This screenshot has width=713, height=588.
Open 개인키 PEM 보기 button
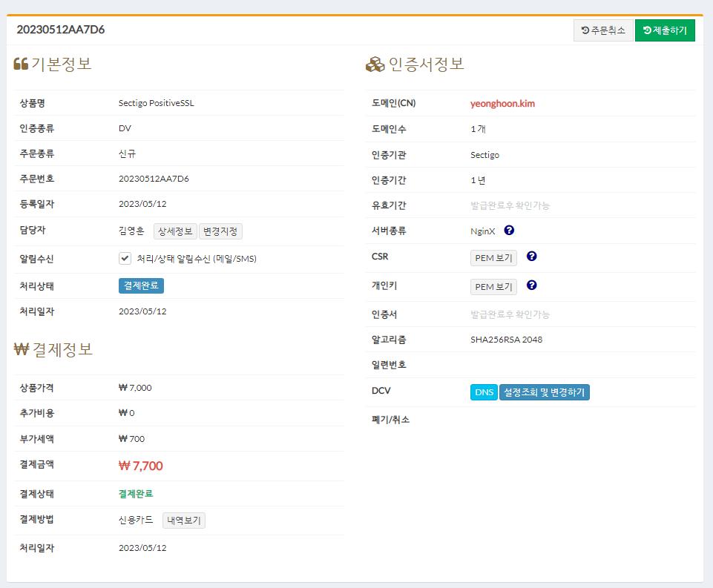click(x=493, y=286)
